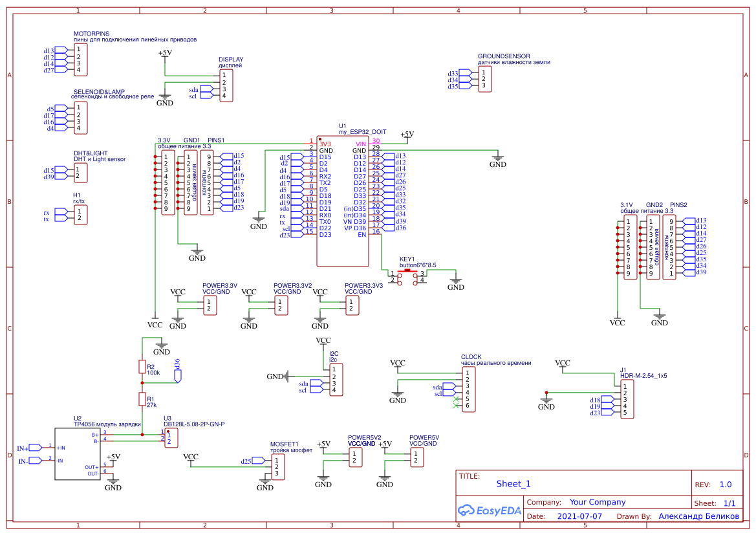This screenshot has height=535, width=756.
Task: Select the J1 five-pin header symbol
Action: click(627, 399)
